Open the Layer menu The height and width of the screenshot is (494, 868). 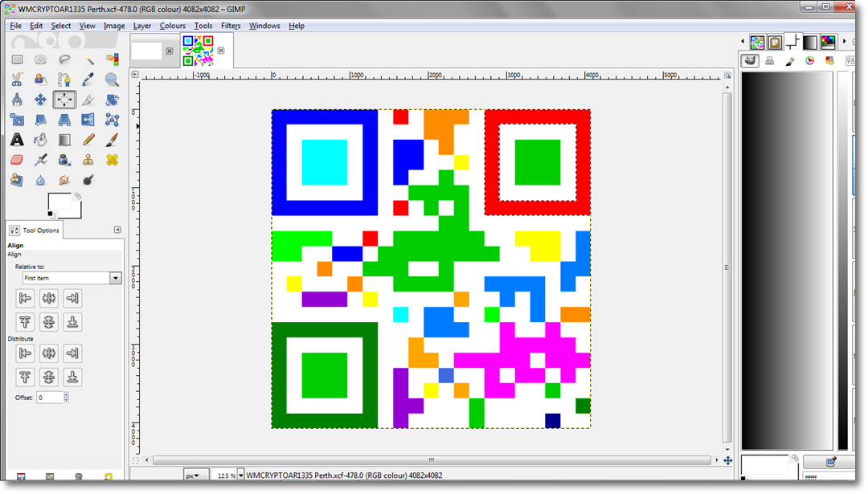141,26
